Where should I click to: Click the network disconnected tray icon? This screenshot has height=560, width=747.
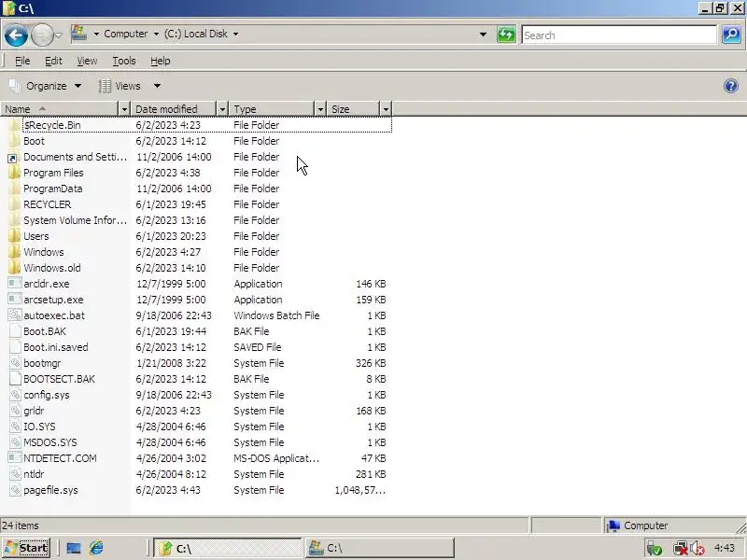pos(681,549)
